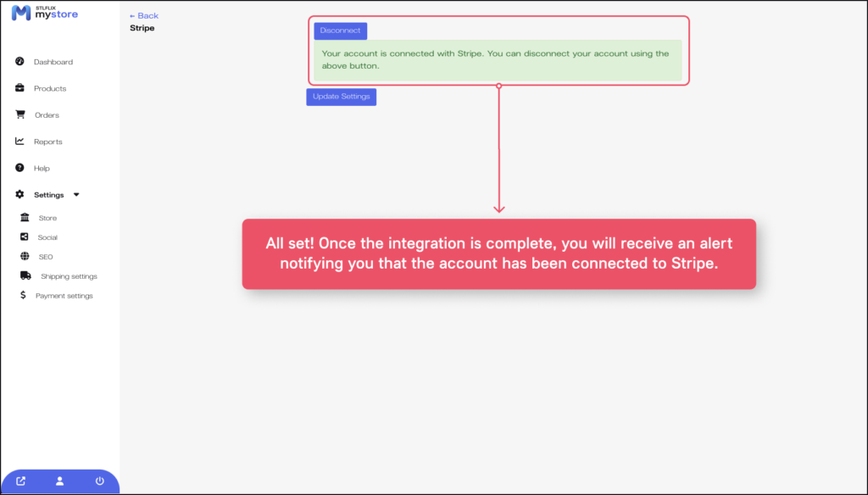868x495 pixels.
Task: Click the Payment settings dollar icon
Action: pyautogui.click(x=24, y=296)
